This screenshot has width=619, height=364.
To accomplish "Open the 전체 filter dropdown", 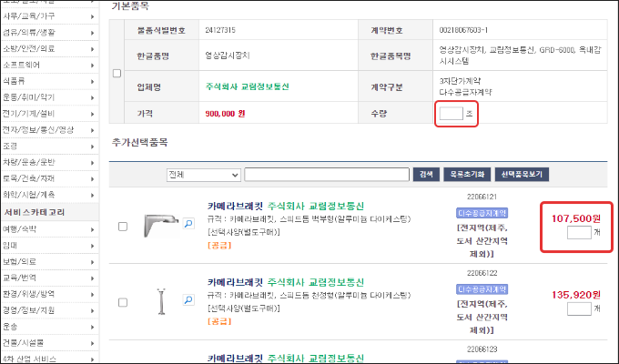I will point(203,174).
